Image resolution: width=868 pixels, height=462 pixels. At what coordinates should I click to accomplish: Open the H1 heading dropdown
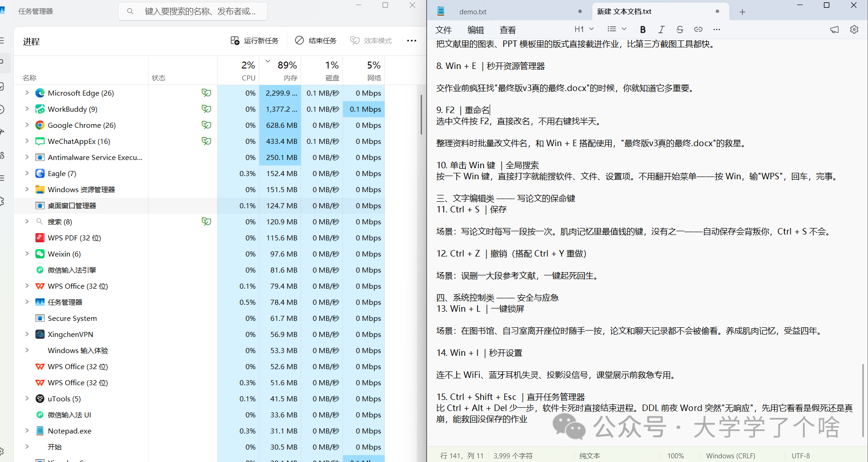pos(584,29)
